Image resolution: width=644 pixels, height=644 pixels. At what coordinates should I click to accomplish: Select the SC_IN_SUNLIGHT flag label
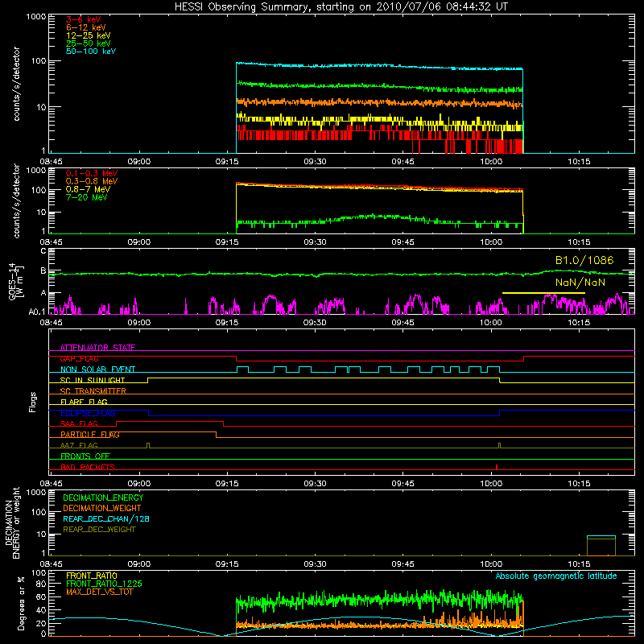93,380
